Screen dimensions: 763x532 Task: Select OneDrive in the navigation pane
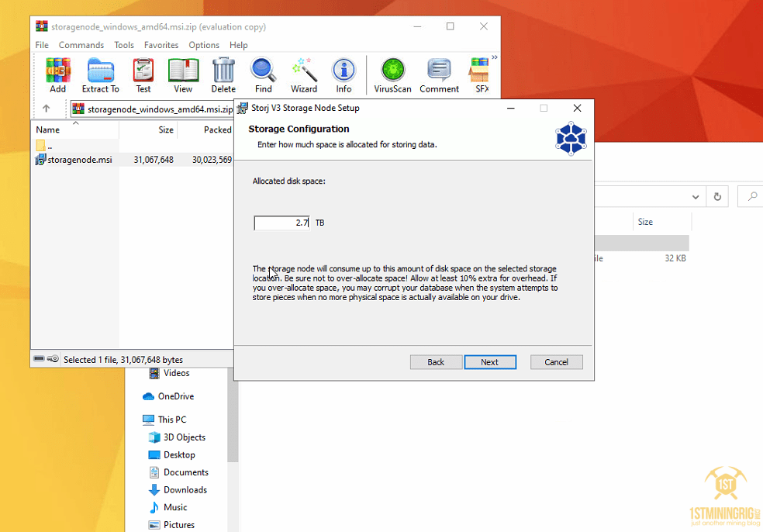168,396
